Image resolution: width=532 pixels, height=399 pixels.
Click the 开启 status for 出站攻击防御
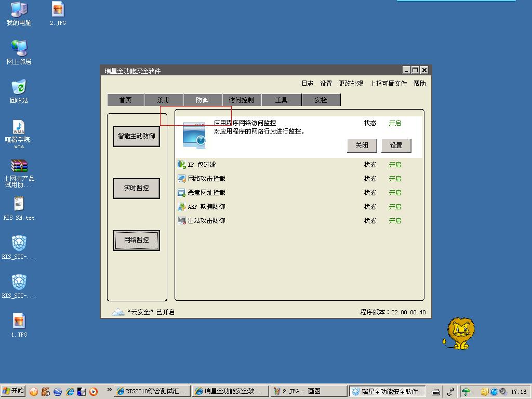(395, 220)
